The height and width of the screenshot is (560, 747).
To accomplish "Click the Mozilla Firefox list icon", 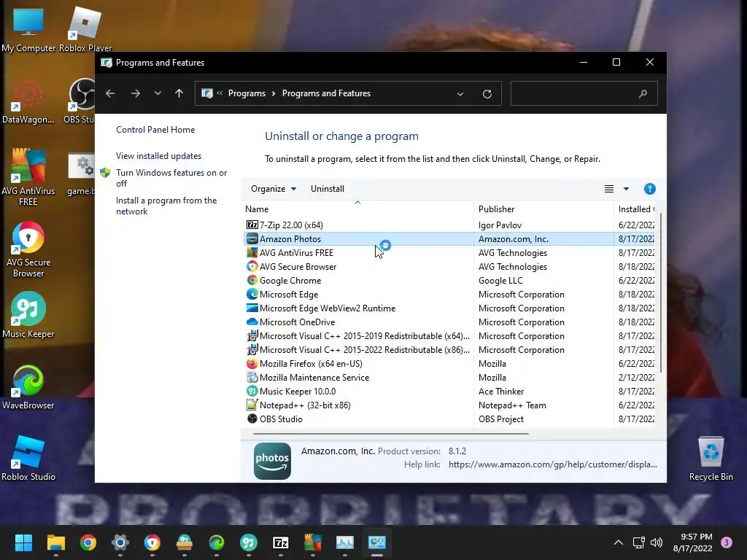I will point(252,363).
